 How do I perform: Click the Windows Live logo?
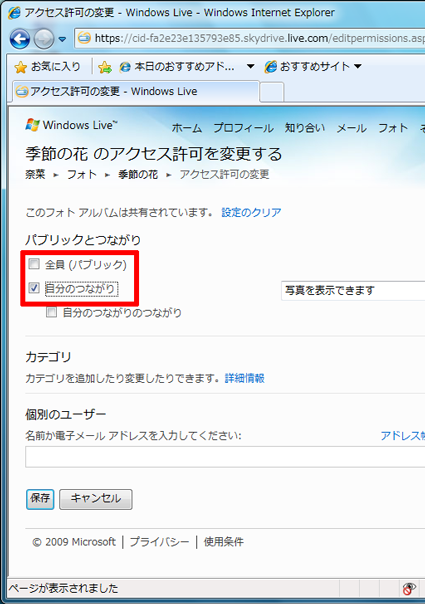point(71,125)
